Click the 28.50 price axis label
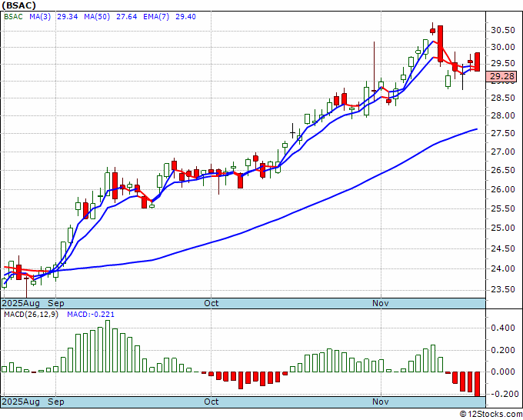The width and height of the screenshot is (523, 420). 503,98
